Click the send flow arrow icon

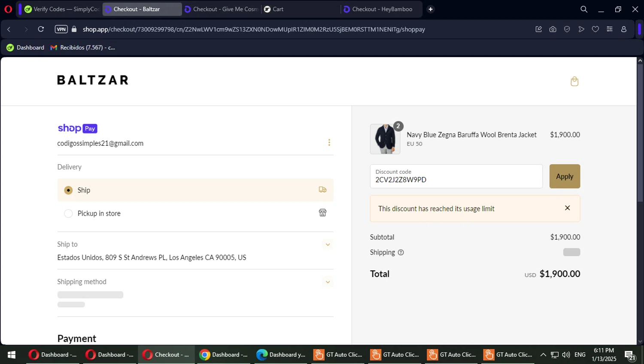pyautogui.click(x=581, y=29)
